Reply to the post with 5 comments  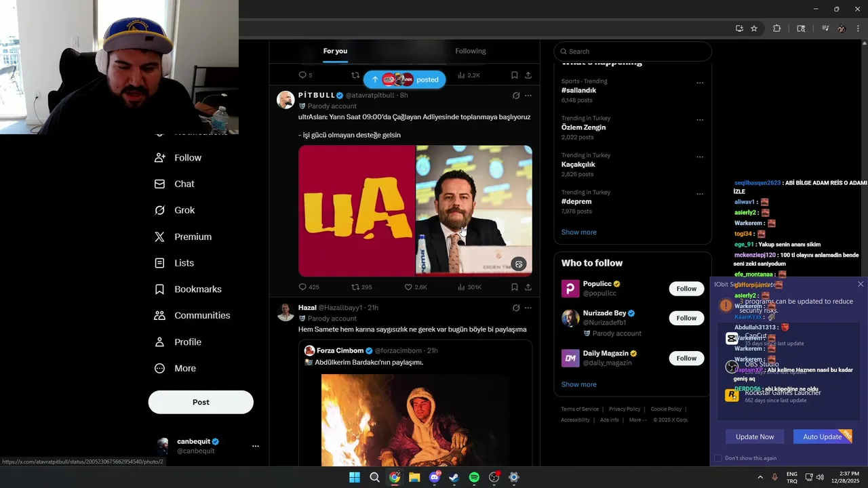coord(305,75)
